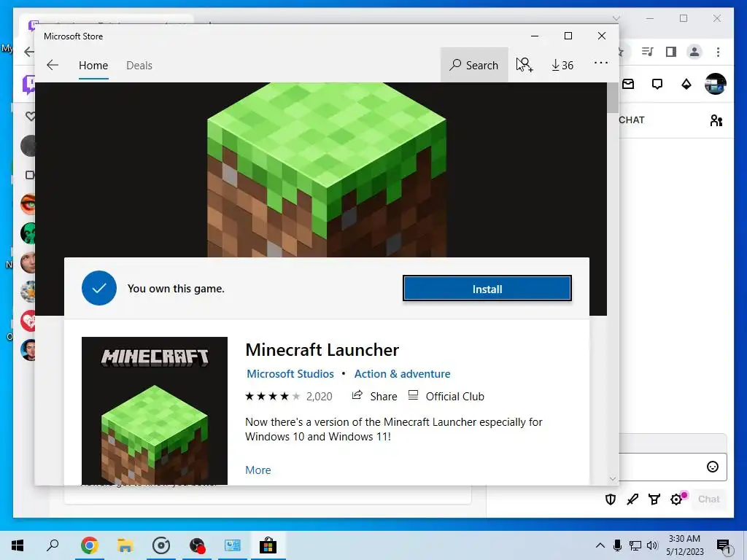Toggle Chrome side panel icon
This screenshot has width=747, height=560.
671,52
